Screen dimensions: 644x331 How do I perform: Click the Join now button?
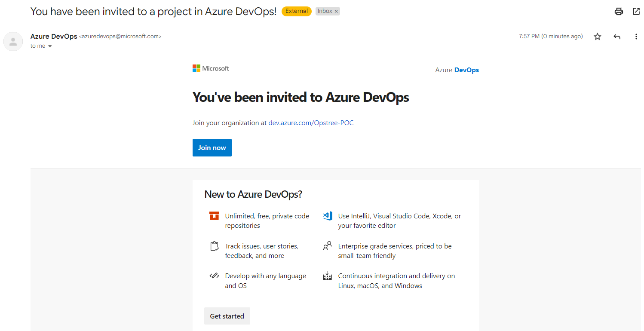click(x=212, y=148)
